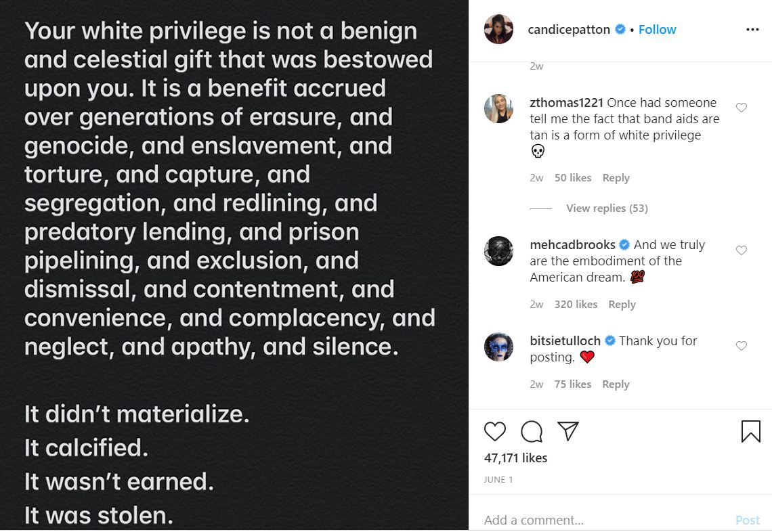
Task: Like mehcadbrooks's comment
Action: click(x=742, y=250)
